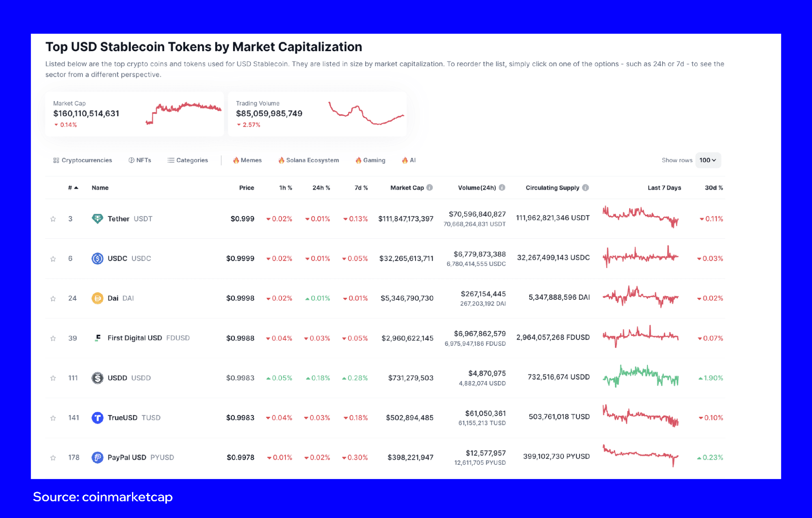Click the PayPal USD logo icon
The height and width of the screenshot is (518, 812).
pyautogui.click(x=97, y=457)
